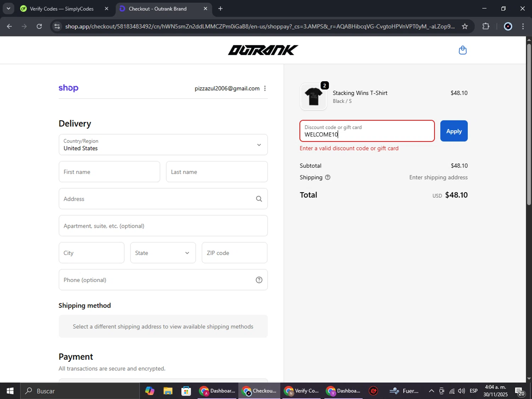This screenshot has height=399, width=532.
Task: View site information icon in address bar
Action: pyautogui.click(x=57, y=26)
